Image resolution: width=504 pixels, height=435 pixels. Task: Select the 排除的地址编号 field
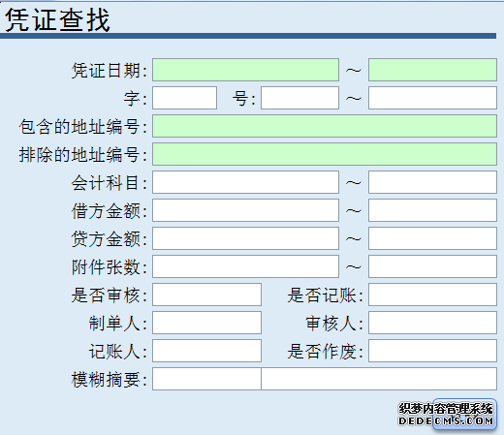tap(325, 154)
